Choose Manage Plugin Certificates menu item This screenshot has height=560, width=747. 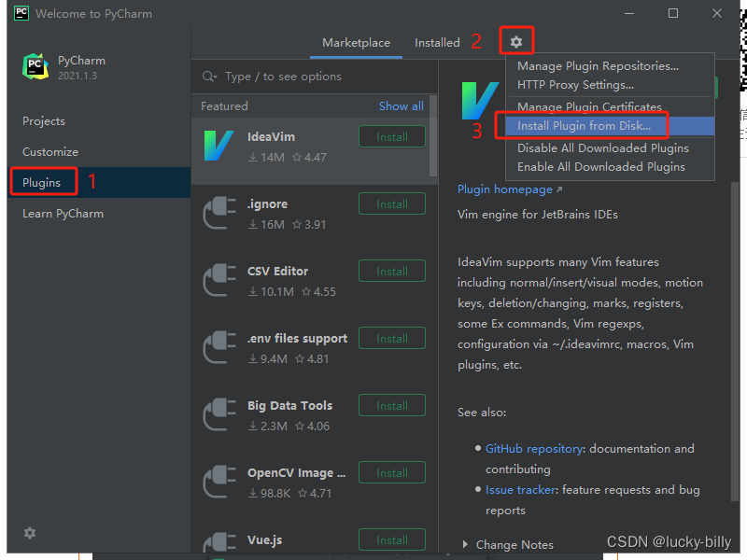point(610,106)
